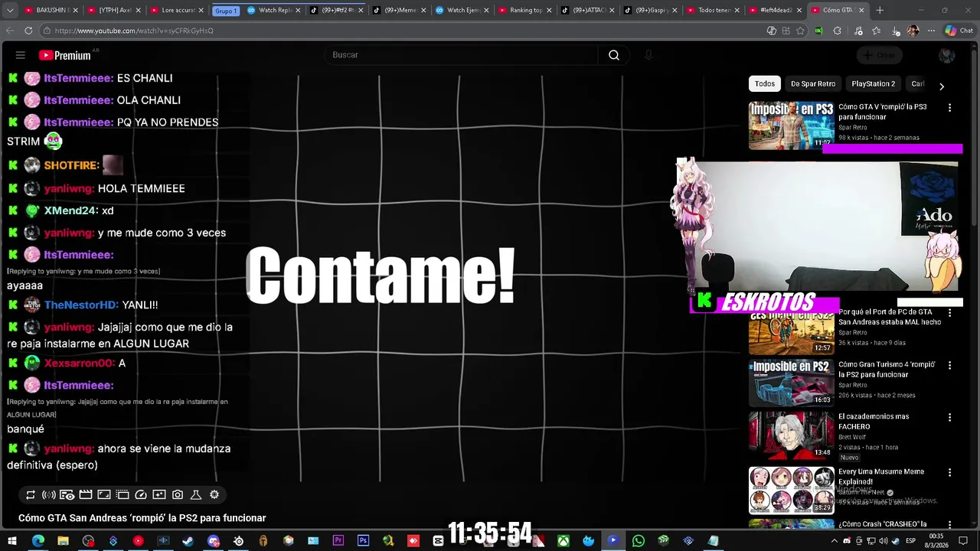Open Windows Start menu
Image resolution: width=980 pixels, height=551 pixels.
tap(13, 541)
